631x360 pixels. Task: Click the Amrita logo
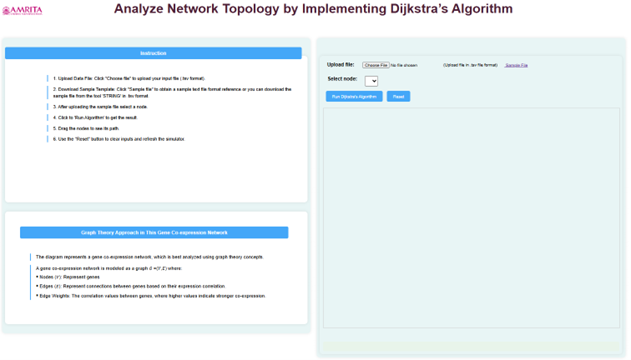click(x=22, y=10)
